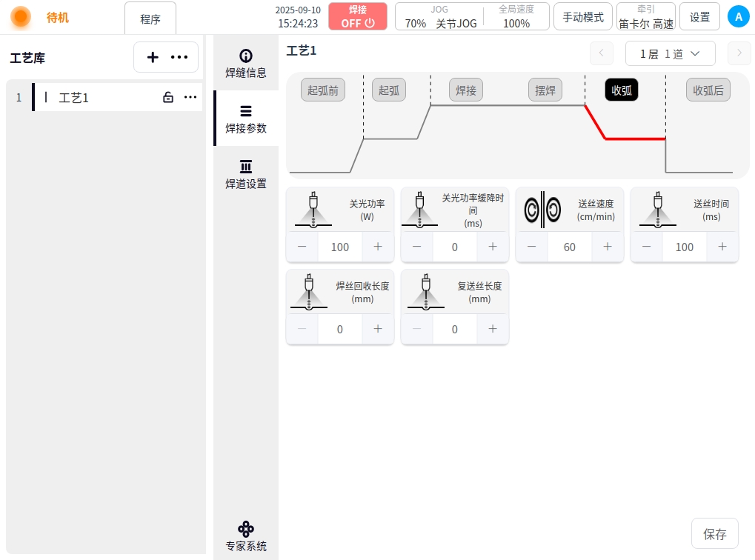Viewport: 755px width, 560px height.
Task: Select the 焊接参数 side tab
Action: [x=246, y=119]
